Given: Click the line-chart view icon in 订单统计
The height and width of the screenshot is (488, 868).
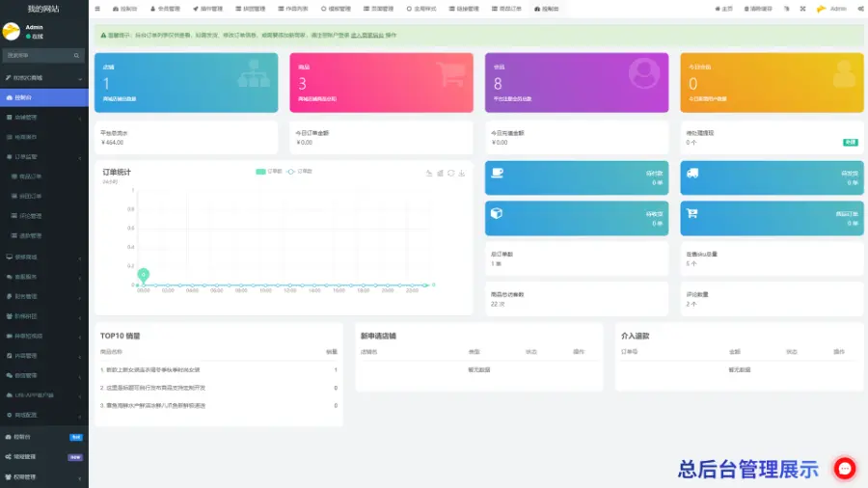Looking at the screenshot, I should point(428,174).
